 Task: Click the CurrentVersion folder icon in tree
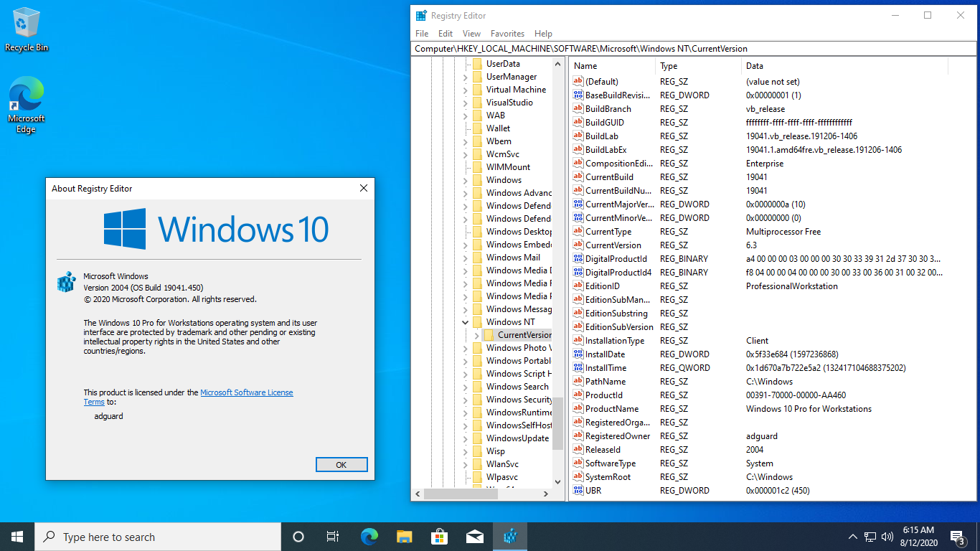(489, 335)
